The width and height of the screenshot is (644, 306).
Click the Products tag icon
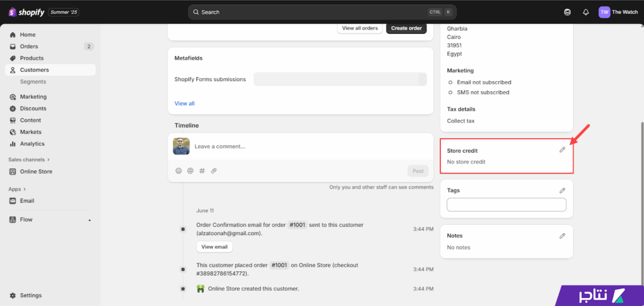[x=13, y=58]
